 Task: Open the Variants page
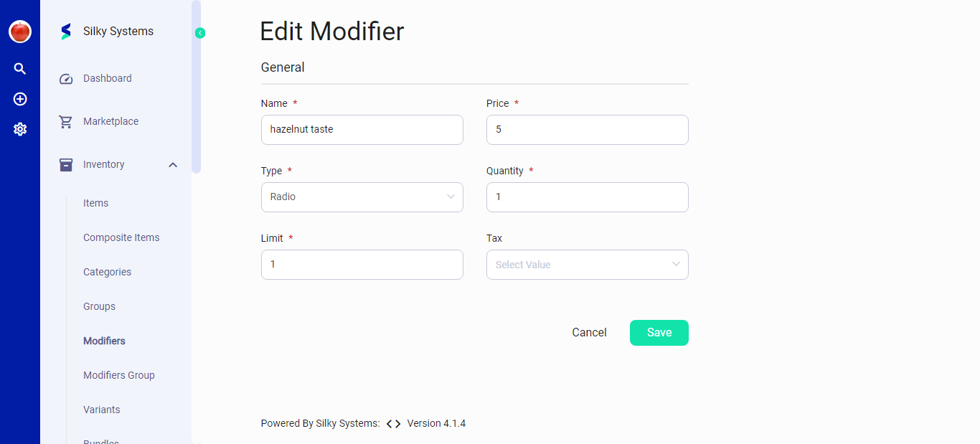[101, 410]
